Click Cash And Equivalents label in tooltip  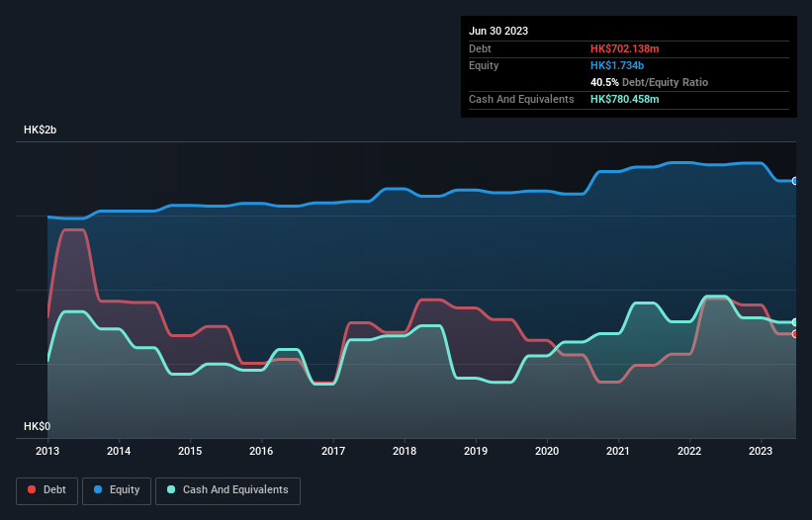(x=521, y=99)
